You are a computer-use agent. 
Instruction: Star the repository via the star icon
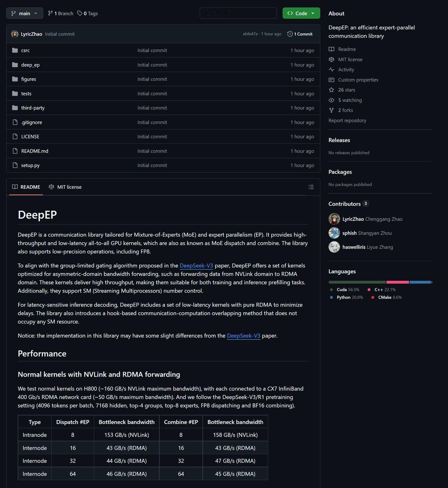331,90
